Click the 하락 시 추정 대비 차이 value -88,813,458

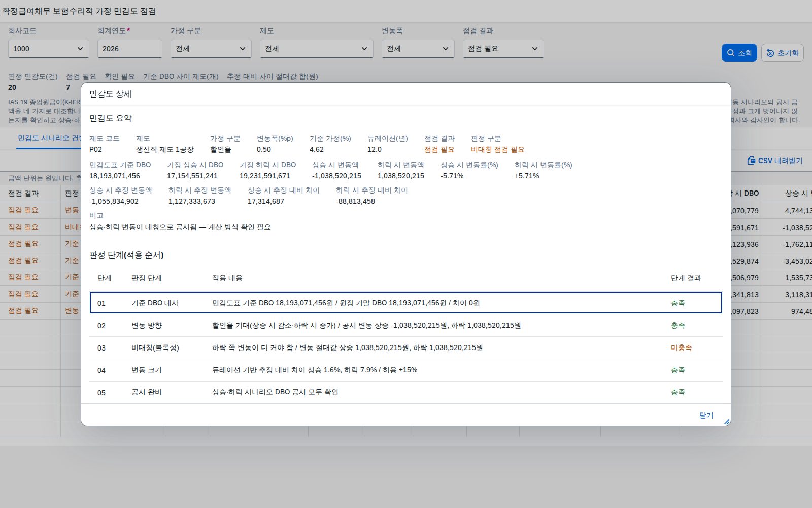(x=355, y=201)
